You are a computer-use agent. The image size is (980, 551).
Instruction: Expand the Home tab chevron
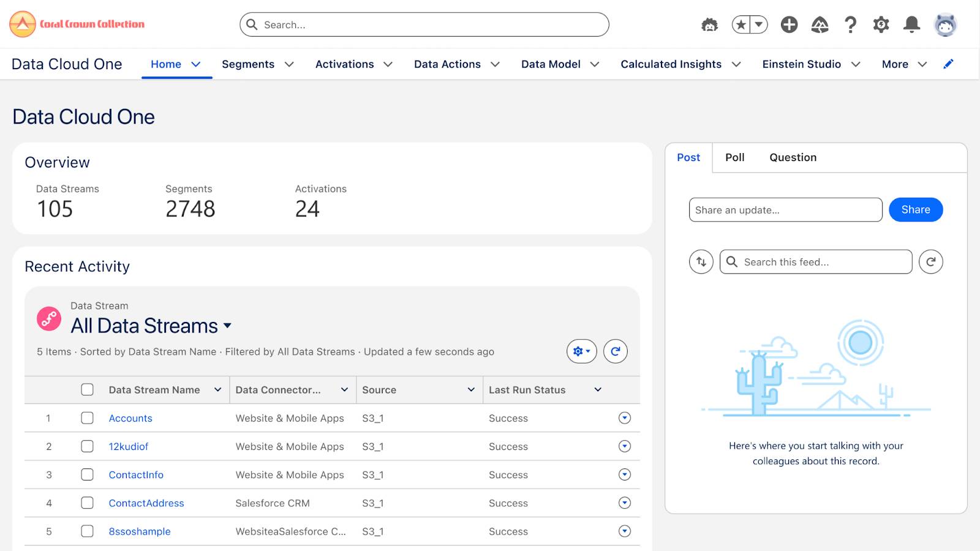(x=196, y=64)
